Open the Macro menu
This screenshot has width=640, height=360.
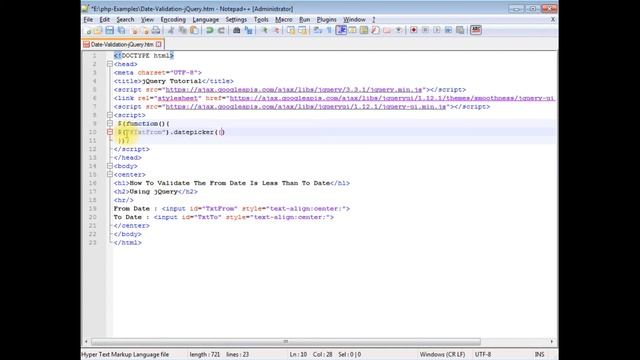tap(284, 20)
